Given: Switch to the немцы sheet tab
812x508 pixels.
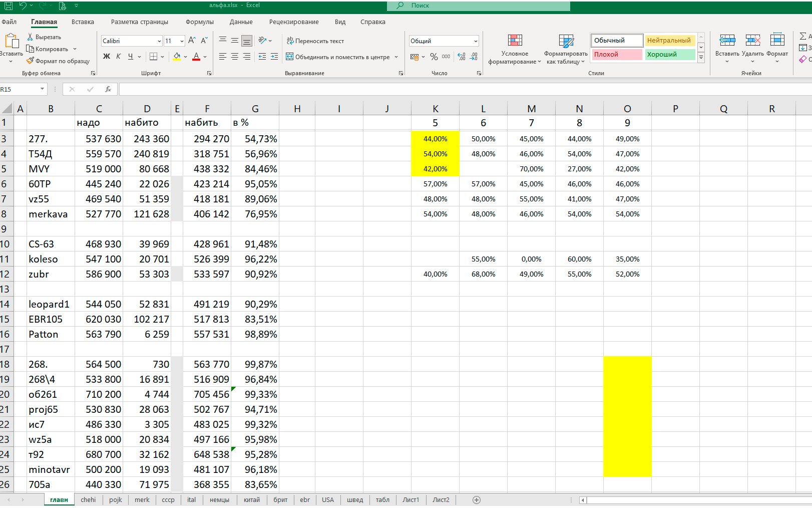Looking at the screenshot, I should (219, 500).
